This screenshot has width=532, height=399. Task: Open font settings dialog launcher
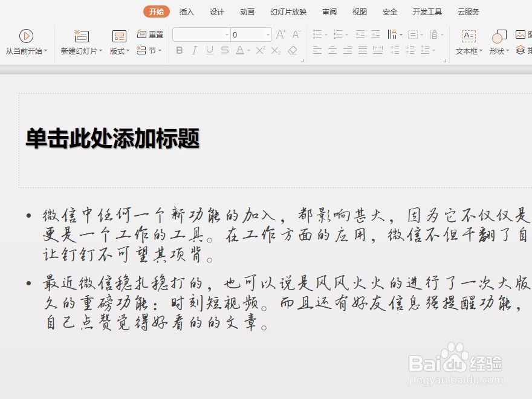coord(302,60)
